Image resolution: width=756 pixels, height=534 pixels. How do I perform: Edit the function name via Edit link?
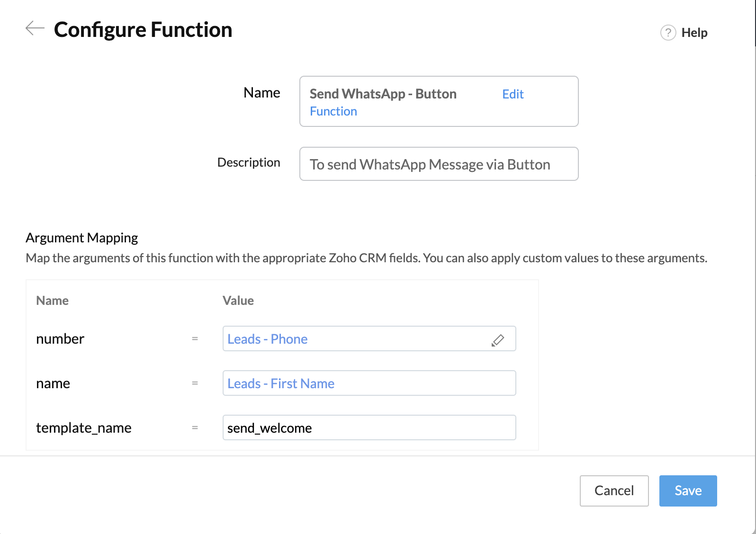pyautogui.click(x=513, y=94)
